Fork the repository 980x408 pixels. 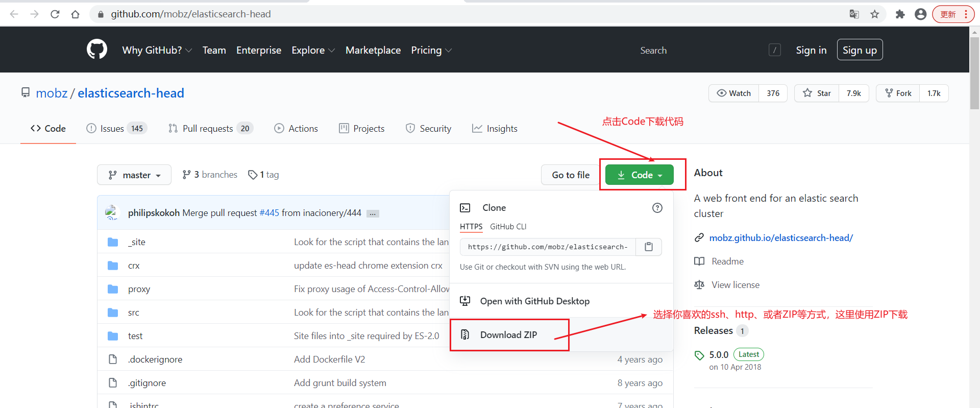tap(898, 93)
